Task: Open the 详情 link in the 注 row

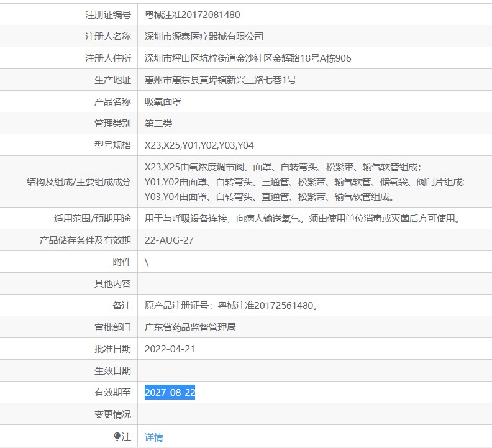Action: tap(154, 437)
